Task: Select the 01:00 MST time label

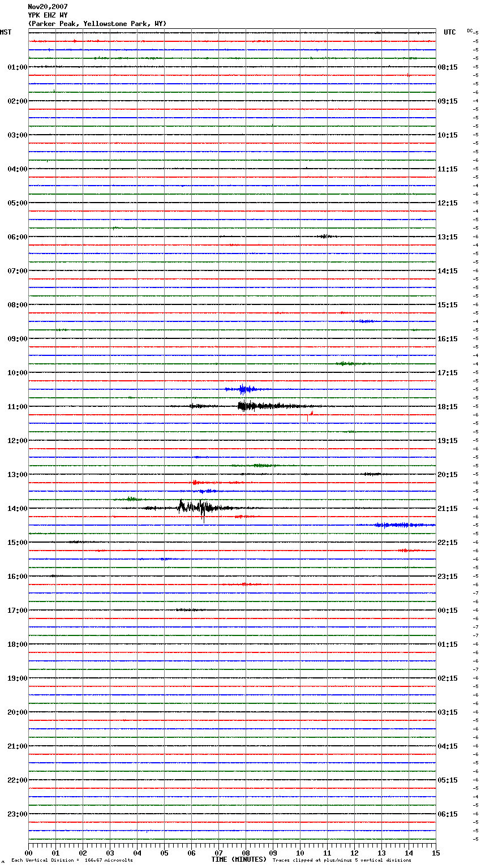Action: pos(17,67)
